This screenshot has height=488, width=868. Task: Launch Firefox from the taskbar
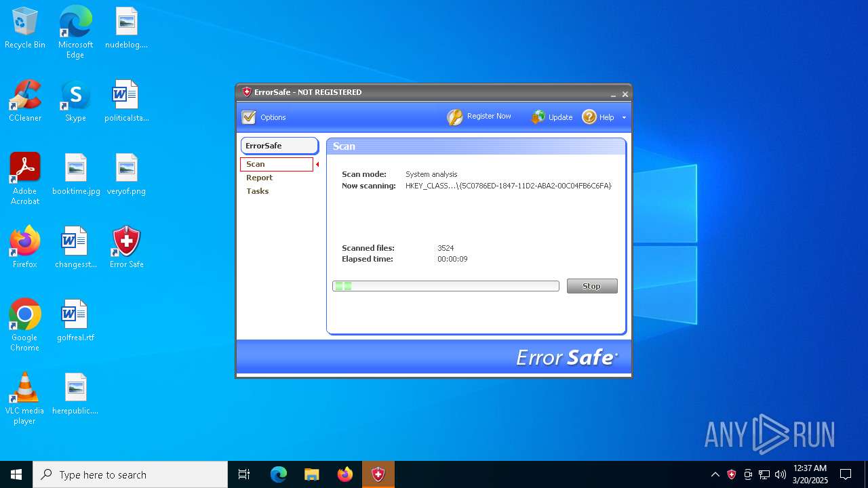345,474
